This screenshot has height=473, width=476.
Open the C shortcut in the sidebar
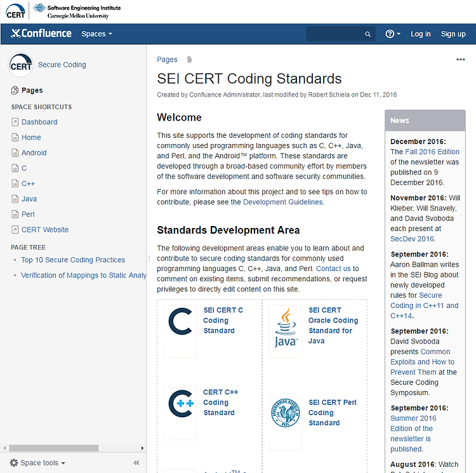click(24, 168)
